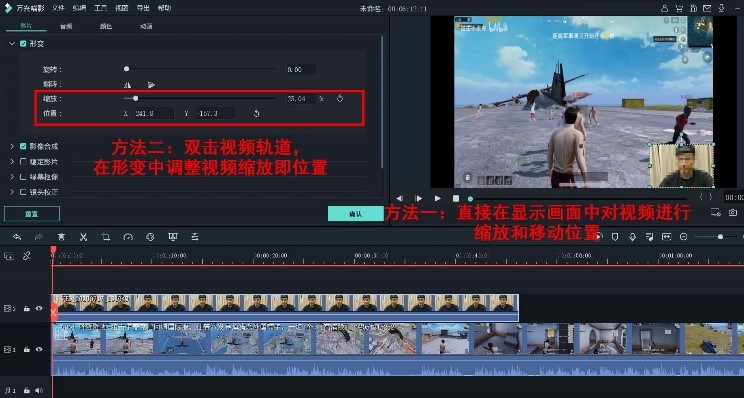The image size is (744, 398).
Task: Open the 导出 Export menu
Action: pos(143,8)
